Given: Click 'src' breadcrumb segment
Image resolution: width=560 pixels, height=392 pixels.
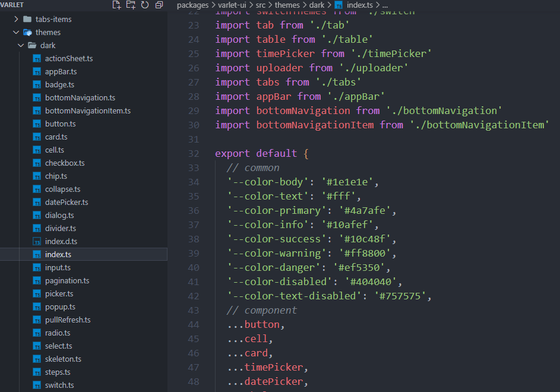Looking at the screenshot, I should click(x=261, y=5).
